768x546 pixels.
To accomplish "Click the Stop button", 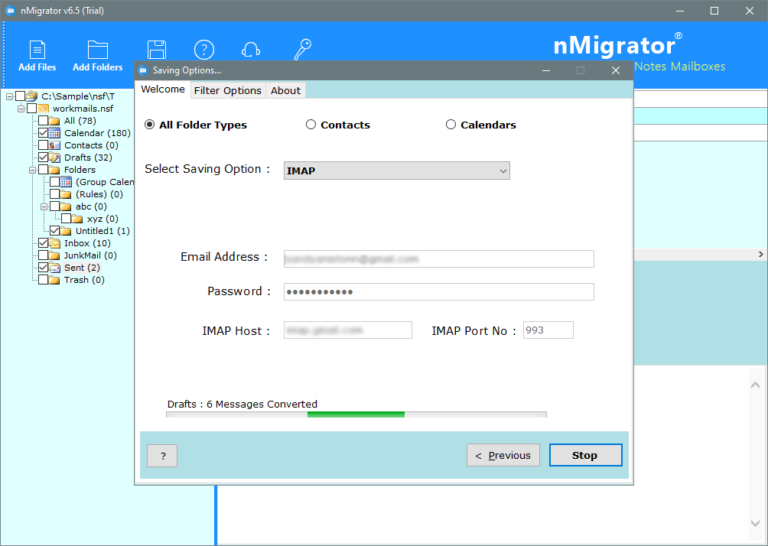I will point(585,455).
